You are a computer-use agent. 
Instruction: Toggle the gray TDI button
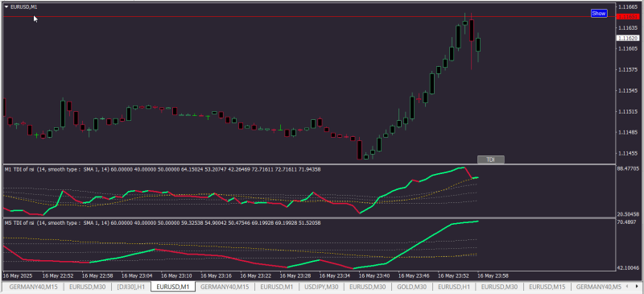click(x=490, y=160)
